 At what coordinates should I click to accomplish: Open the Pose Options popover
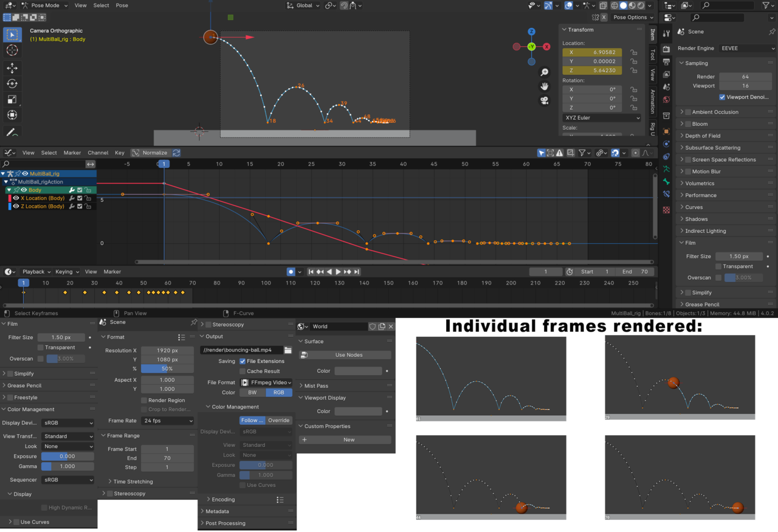point(632,18)
